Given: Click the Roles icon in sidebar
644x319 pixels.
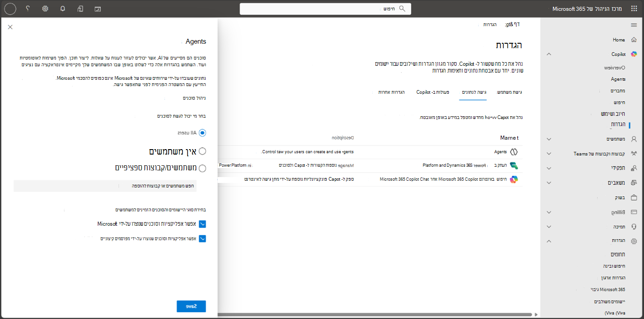Looking at the screenshot, I should point(634,168).
